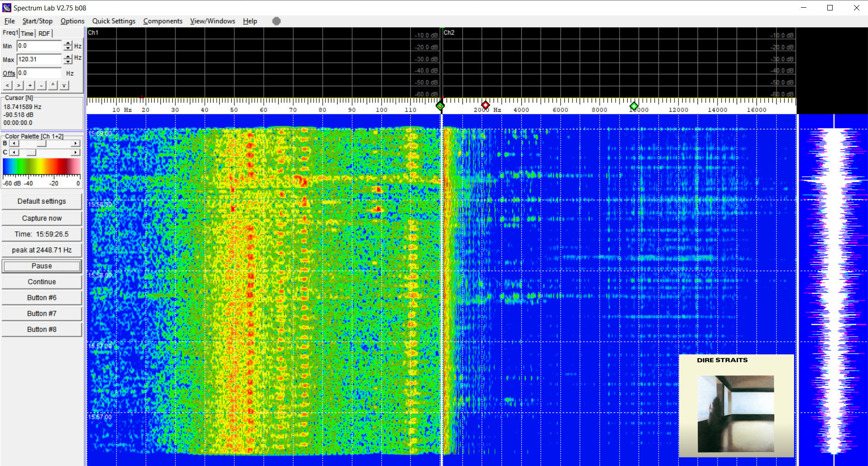Viewport: 868px width, 466px height.
Task: Click the red diamond frequency marker
Action: tap(485, 105)
